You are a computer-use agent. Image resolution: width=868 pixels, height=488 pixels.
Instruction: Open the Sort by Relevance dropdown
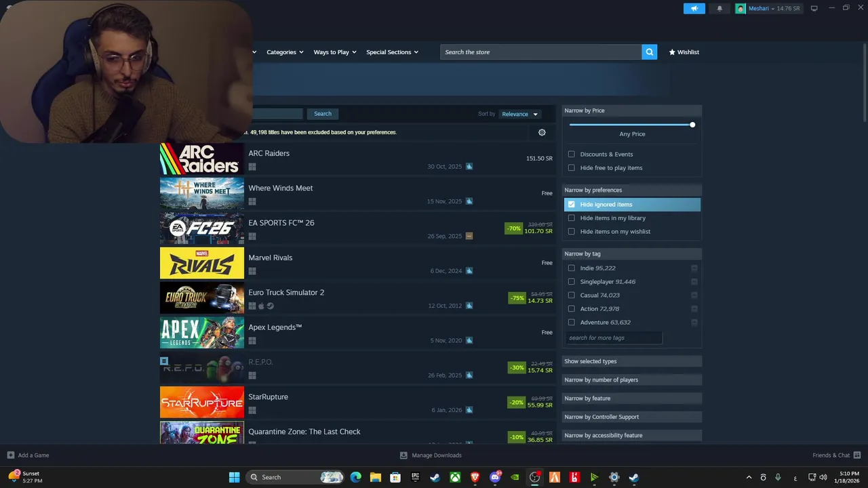(519, 114)
